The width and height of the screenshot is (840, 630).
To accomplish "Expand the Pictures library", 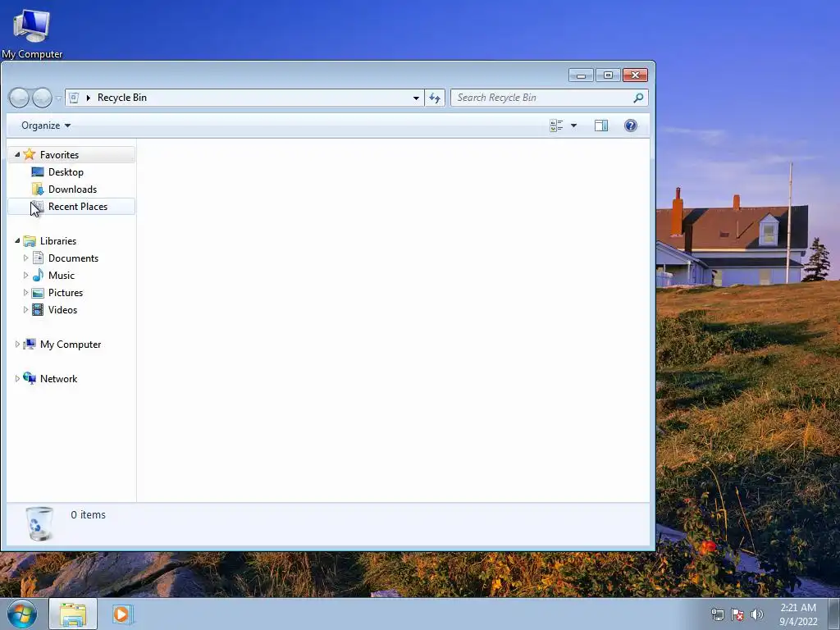I will [x=25, y=292].
